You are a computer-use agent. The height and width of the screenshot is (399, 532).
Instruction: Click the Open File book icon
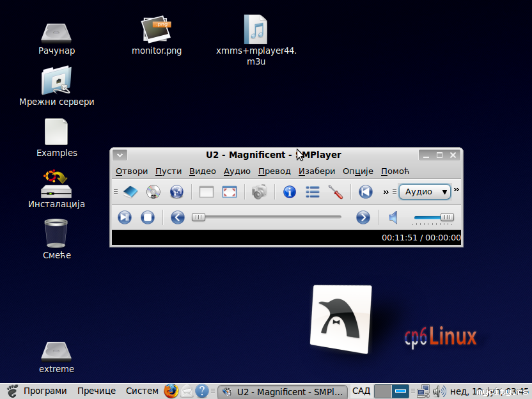[130, 192]
